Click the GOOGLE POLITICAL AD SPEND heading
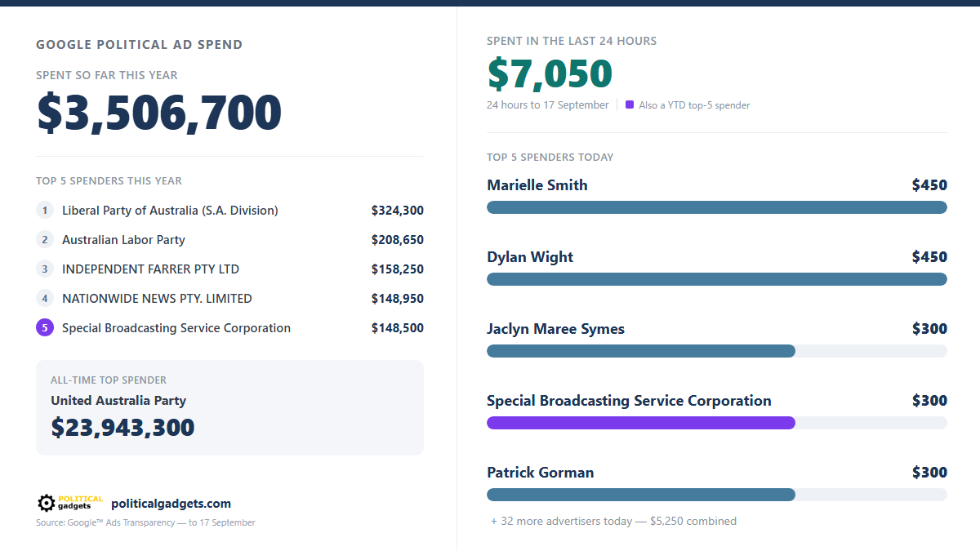This screenshot has width=980, height=551. point(140,45)
